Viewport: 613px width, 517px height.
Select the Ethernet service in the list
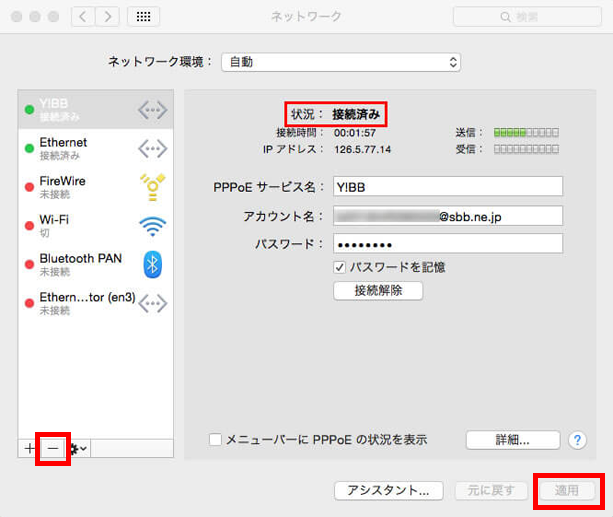(x=96, y=148)
